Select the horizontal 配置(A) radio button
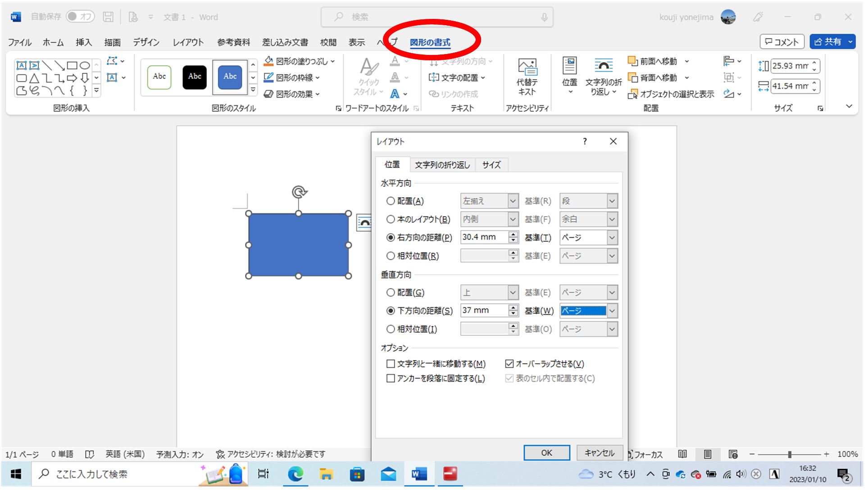 [391, 201]
